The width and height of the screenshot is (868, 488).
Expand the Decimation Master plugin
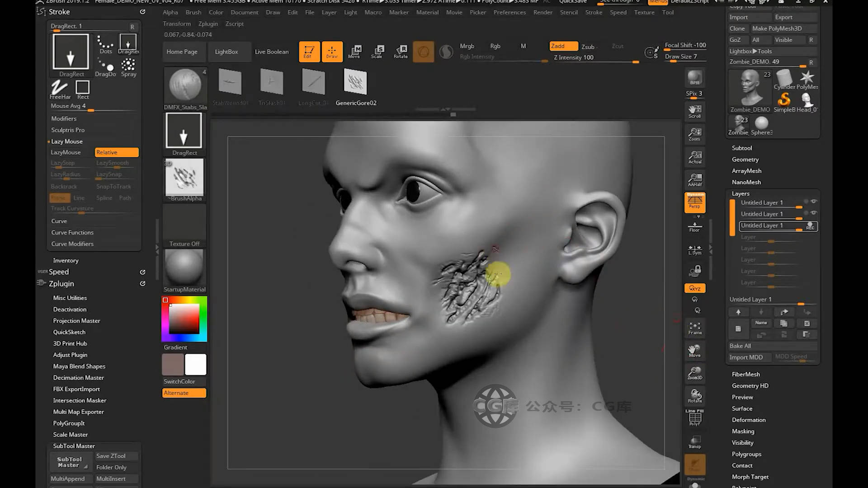tap(79, 378)
